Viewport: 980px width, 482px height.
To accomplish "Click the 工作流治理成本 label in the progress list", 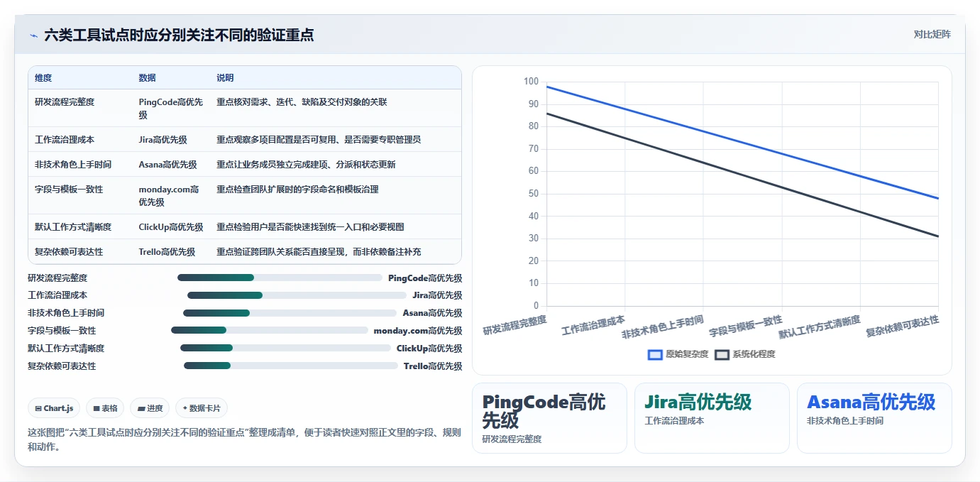I will pos(57,295).
